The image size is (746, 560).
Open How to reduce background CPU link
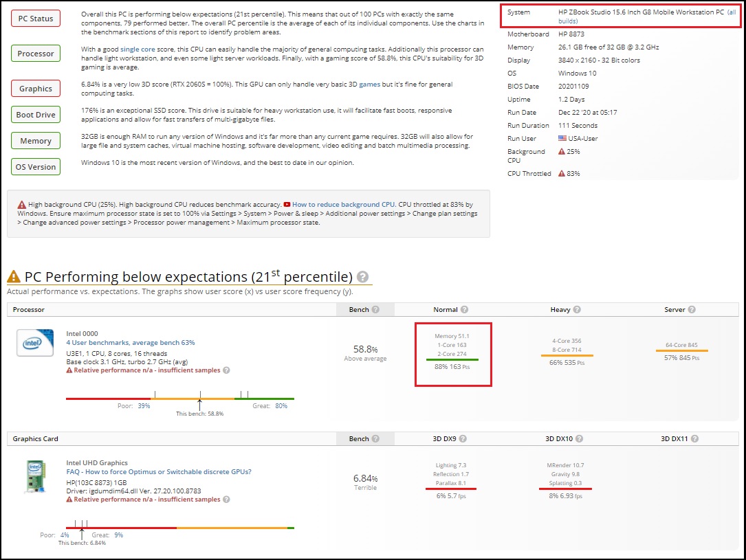(x=344, y=204)
